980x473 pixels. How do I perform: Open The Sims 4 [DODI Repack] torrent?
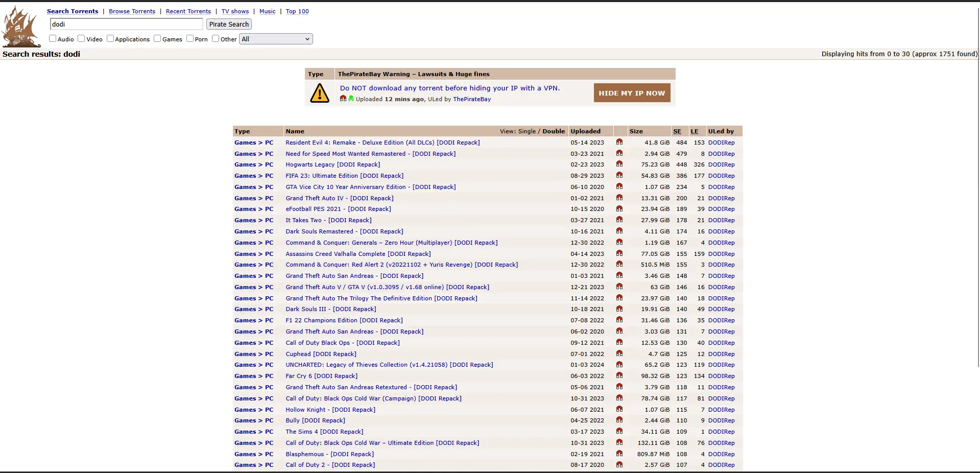tap(324, 432)
